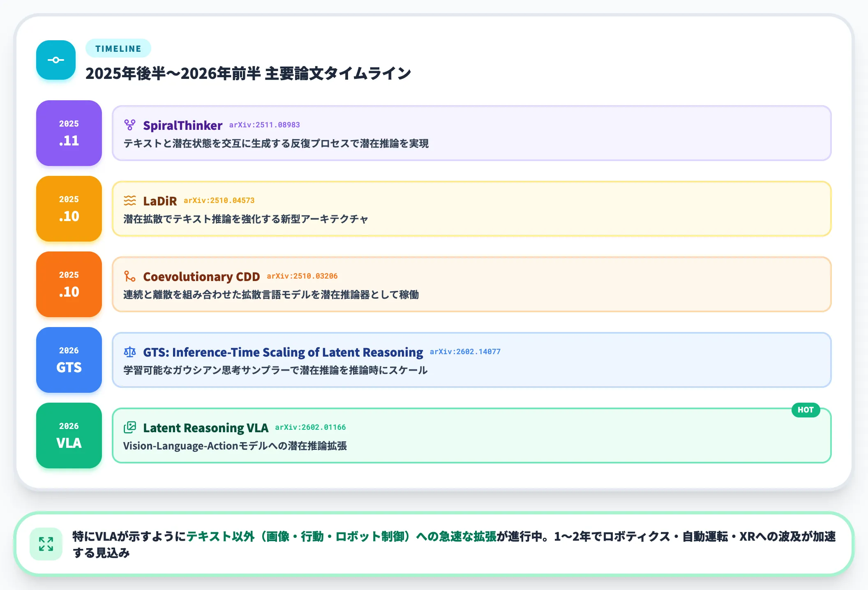
Task: Open arXiv:2602.14077 reference
Action: pos(465,352)
